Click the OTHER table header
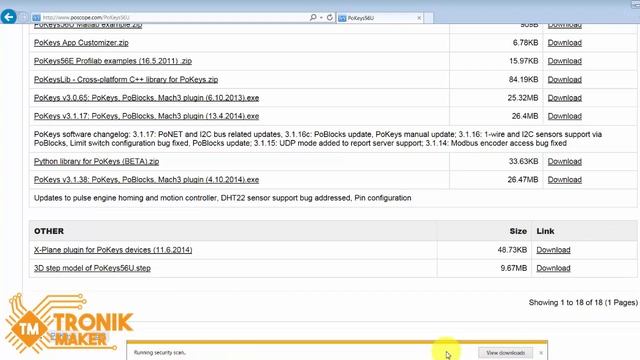The width and height of the screenshot is (640, 360). 49,231
